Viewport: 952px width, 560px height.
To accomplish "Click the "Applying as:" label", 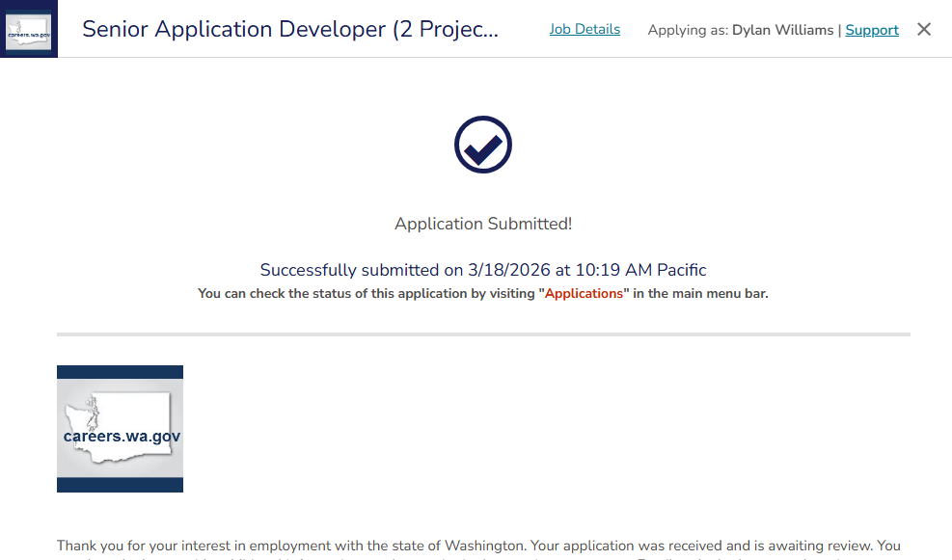I will point(688,30).
